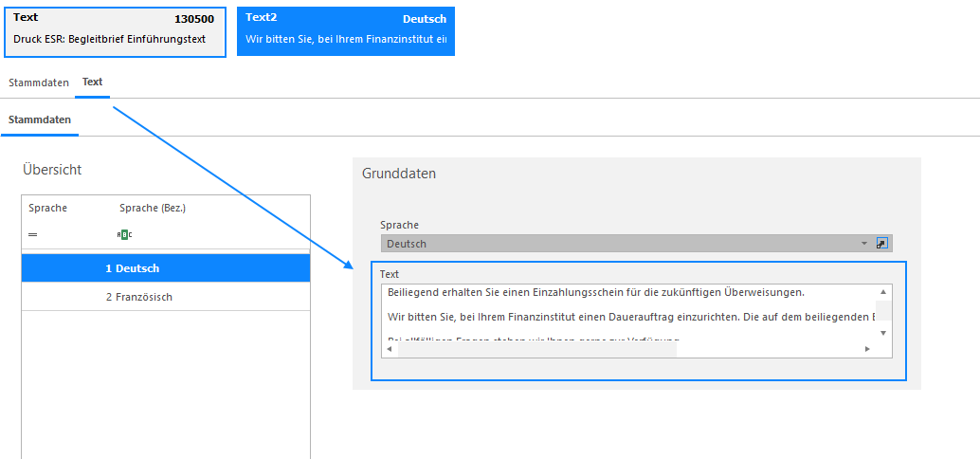Open the Stammdaten sub-tab
The width and height of the screenshot is (980, 459).
pyautogui.click(x=40, y=119)
